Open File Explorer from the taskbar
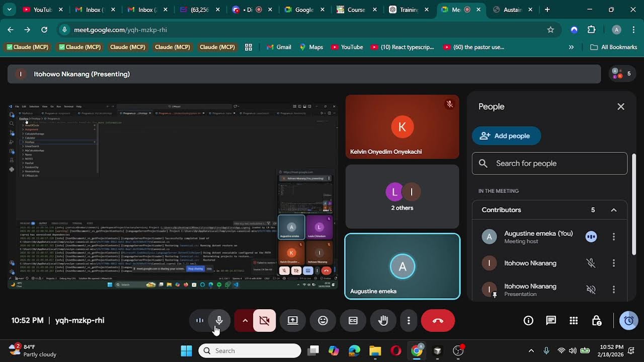This screenshot has width=644, height=362. [375, 351]
